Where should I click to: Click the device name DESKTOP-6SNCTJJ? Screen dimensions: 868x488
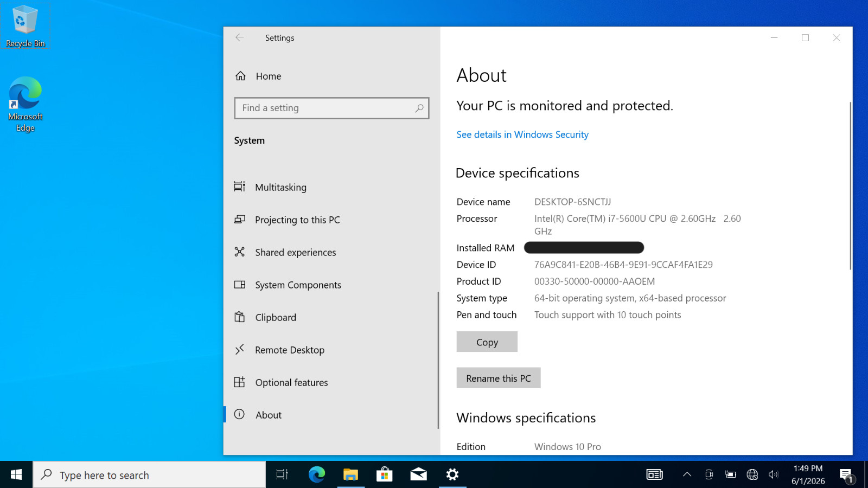click(572, 202)
